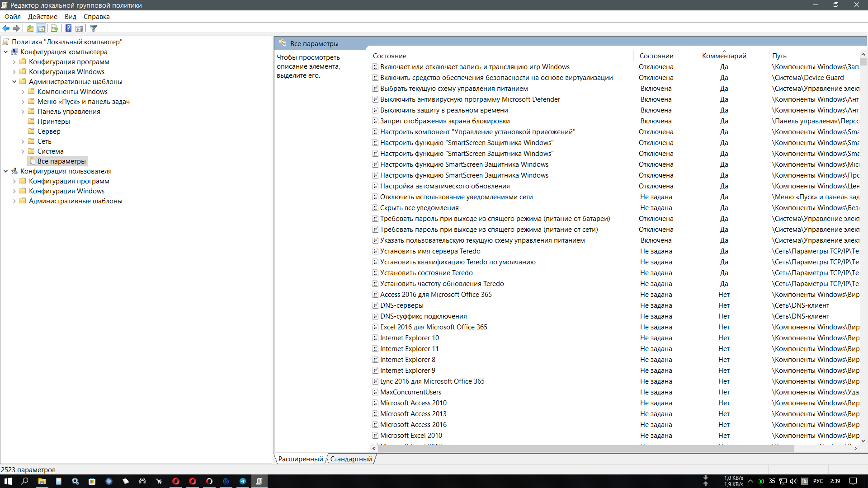This screenshot has width=868, height=488.
Task: Click icon of Выбрать текущую схему управления питанием
Action: [375, 89]
